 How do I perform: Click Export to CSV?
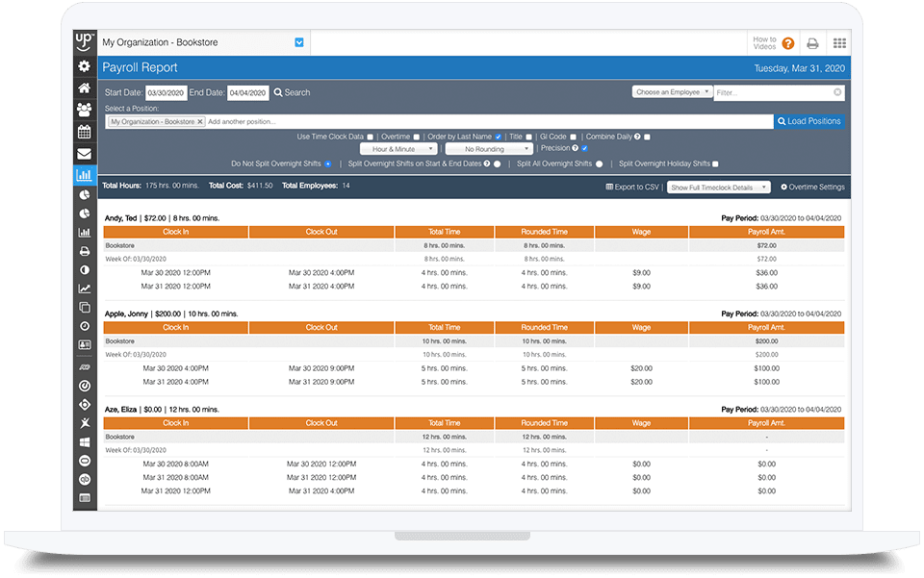click(x=632, y=187)
